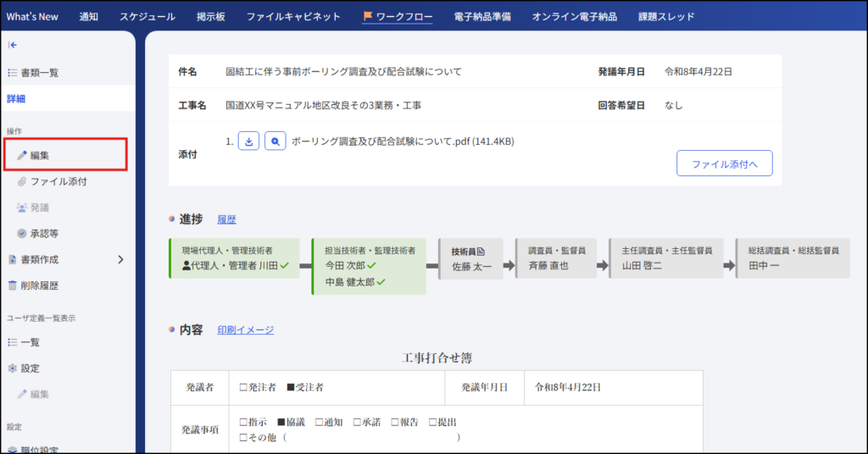Screen dimensions: 868x454
Task: Click the list icon next to 一覧
Action: coord(12,342)
